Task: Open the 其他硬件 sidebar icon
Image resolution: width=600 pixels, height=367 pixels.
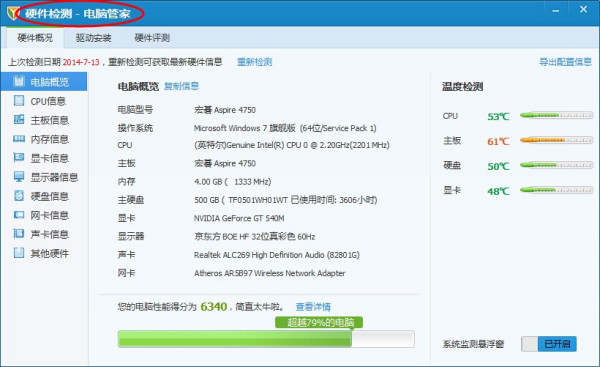Action: pyautogui.click(x=19, y=253)
